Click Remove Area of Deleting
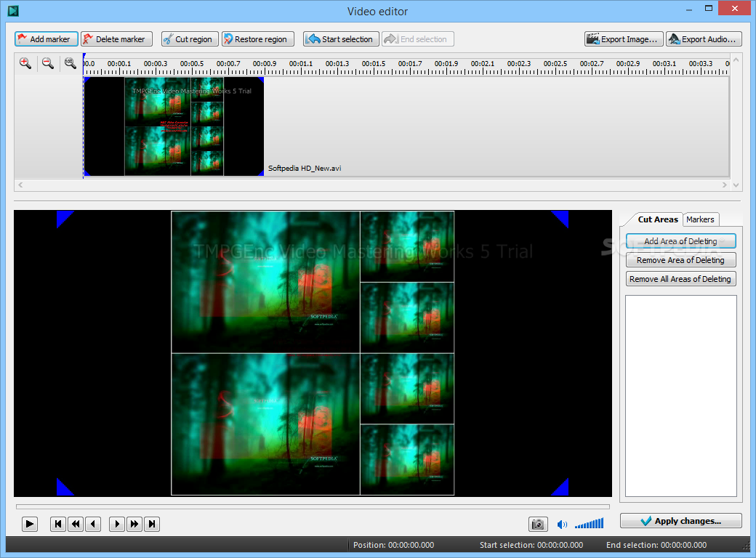 pos(681,260)
